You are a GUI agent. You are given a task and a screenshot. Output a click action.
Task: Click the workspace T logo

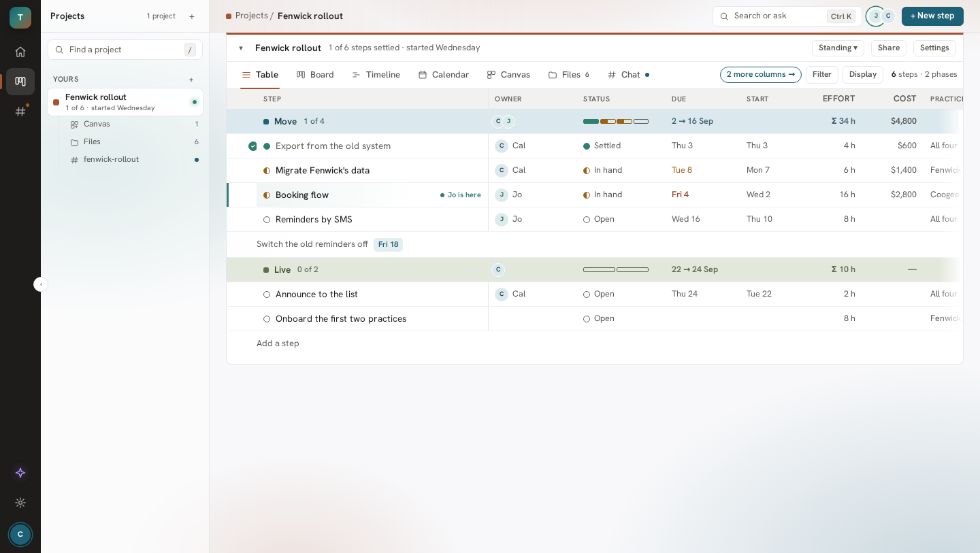click(20, 18)
